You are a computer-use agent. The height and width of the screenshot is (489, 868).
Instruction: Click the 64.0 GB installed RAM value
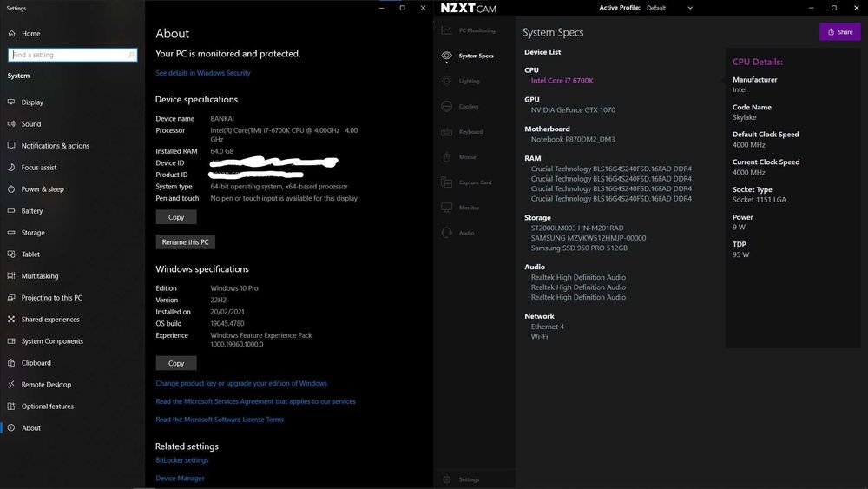point(222,151)
